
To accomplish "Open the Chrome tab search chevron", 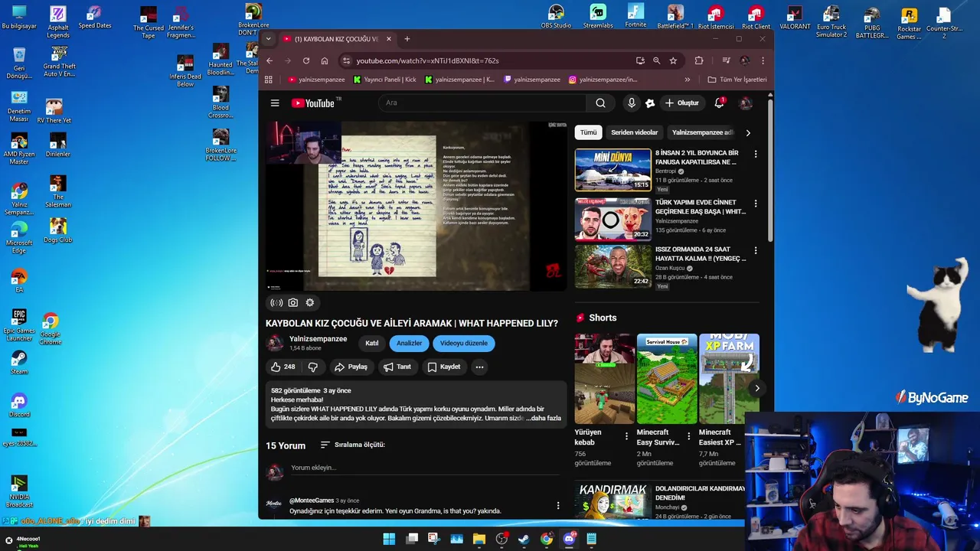I will tap(268, 39).
